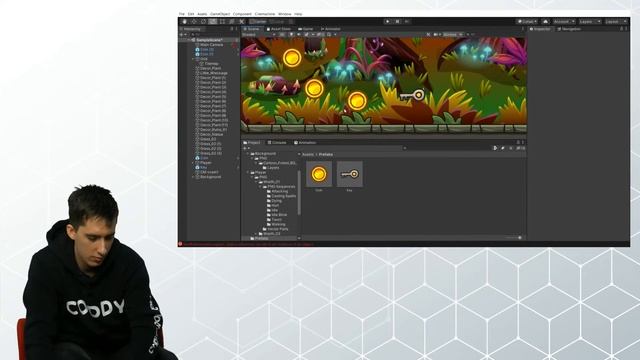This screenshot has width=640, height=360.
Task: Open the Window menu
Action: [284, 14]
